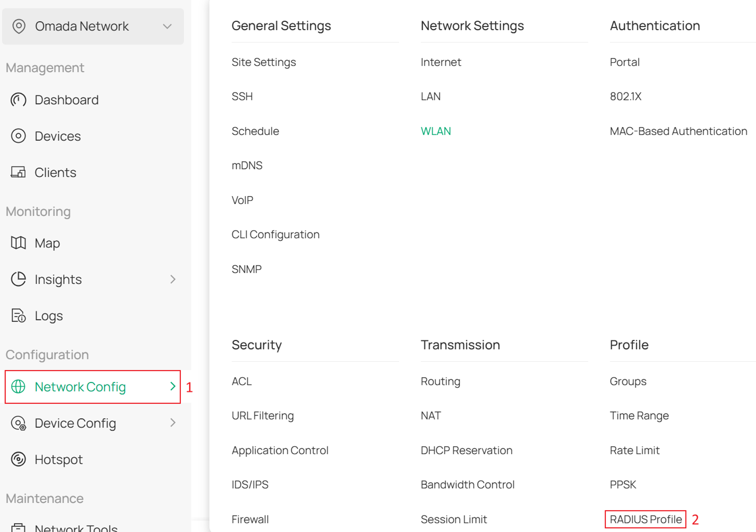Open Schedule under General Settings
This screenshot has height=532, width=756.
pyautogui.click(x=255, y=131)
